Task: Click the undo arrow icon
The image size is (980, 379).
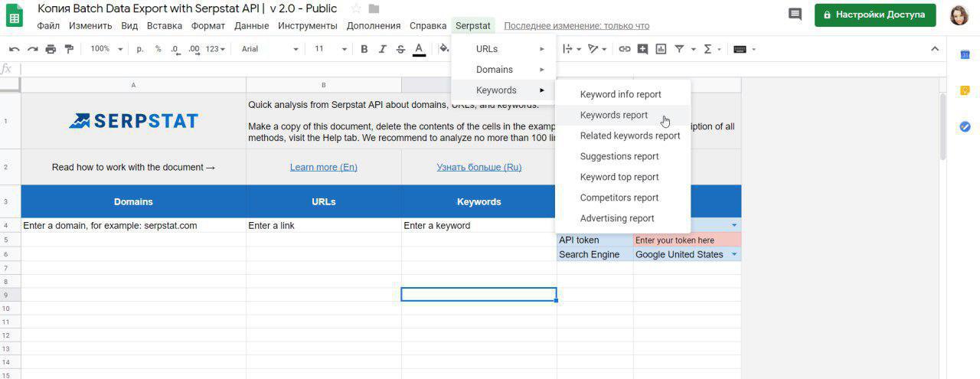Action: click(14, 49)
